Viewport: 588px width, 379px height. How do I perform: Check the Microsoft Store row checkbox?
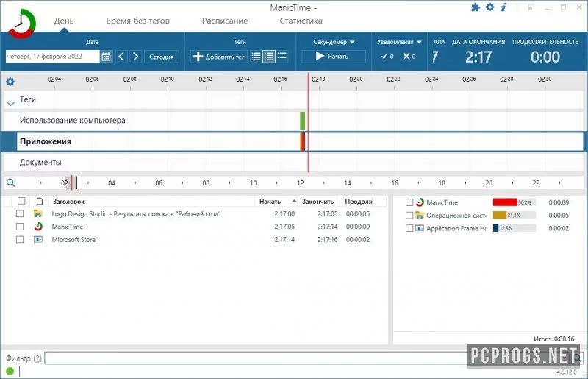click(20, 239)
